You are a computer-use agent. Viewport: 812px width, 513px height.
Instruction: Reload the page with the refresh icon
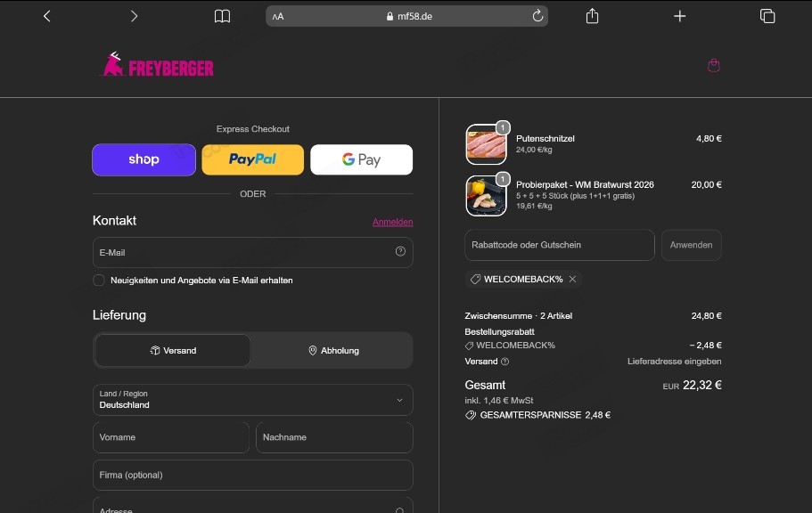point(537,15)
